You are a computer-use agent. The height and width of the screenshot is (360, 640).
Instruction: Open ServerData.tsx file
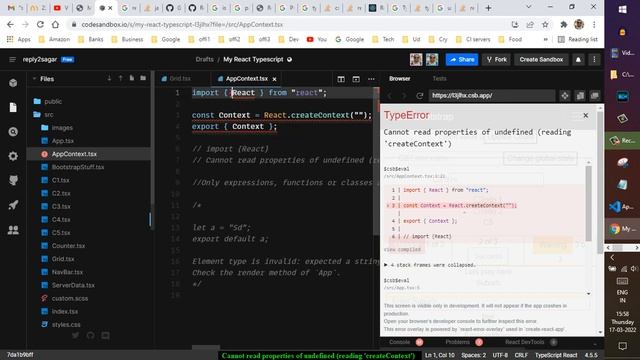[x=73, y=285]
